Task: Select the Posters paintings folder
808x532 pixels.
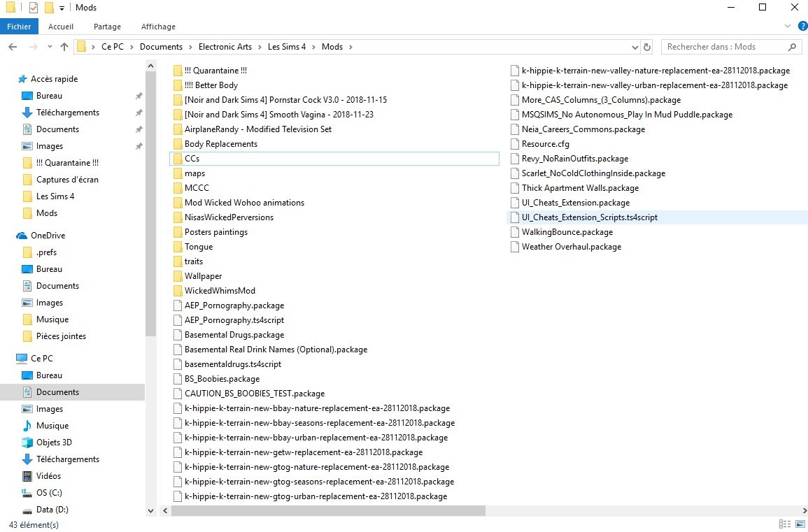Action: click(216, 232)
